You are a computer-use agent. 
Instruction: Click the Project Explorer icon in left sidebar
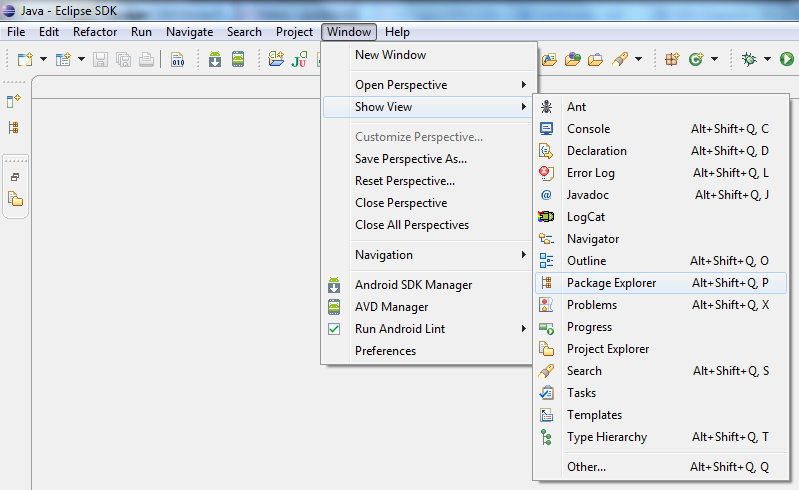click(x=15, y=199)
